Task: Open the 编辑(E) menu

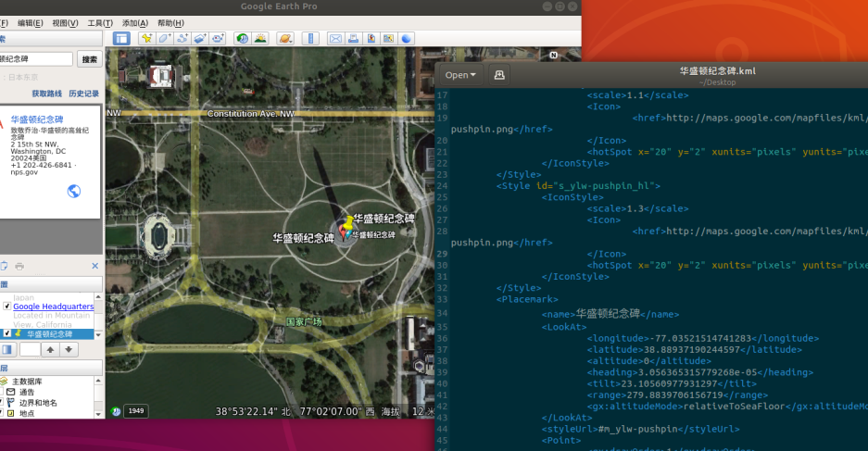Action: click(x=30, y=22)
